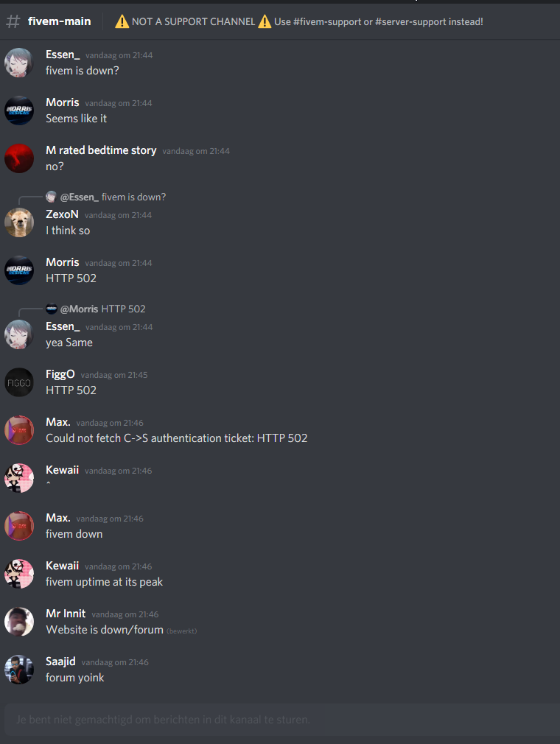Open FiggO's profile picture
Image resolution: width=560 pixels, height=744 pixels.
pyautogui.click(x=19, y=382)
